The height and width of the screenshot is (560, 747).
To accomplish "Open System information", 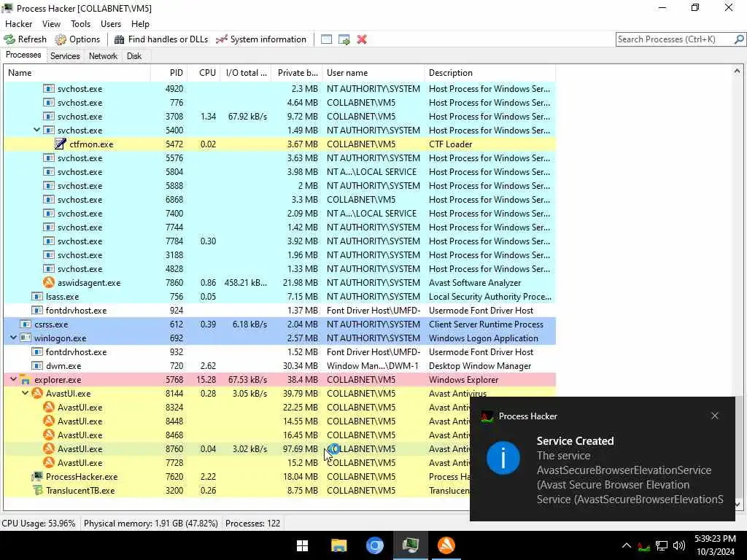I will click(x=261, y=39).
